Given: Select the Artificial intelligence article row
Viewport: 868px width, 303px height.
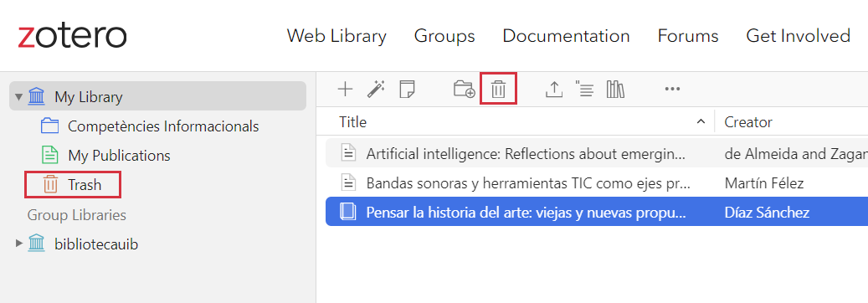Looking at the screenshot, I should point(597,154).
